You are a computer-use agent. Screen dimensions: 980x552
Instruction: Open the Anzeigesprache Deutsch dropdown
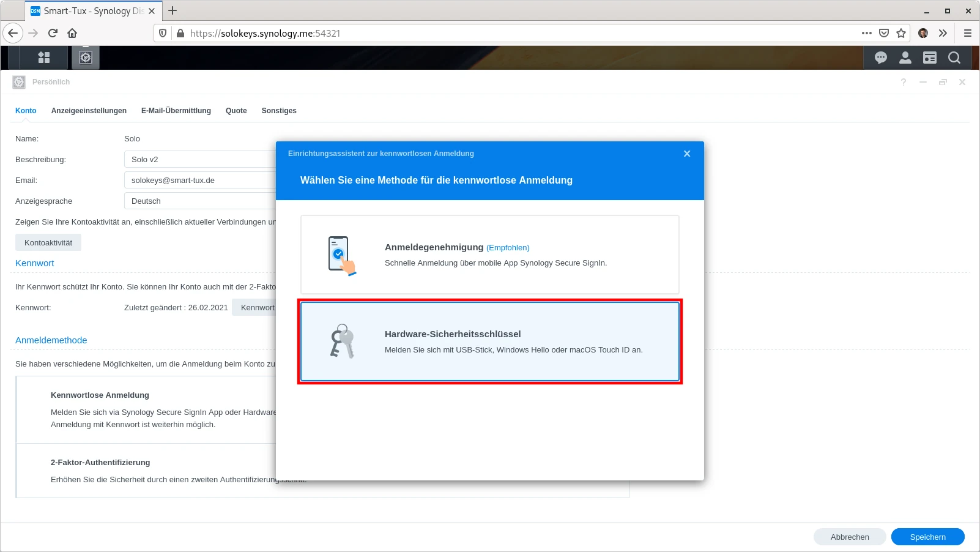point(201,201)
